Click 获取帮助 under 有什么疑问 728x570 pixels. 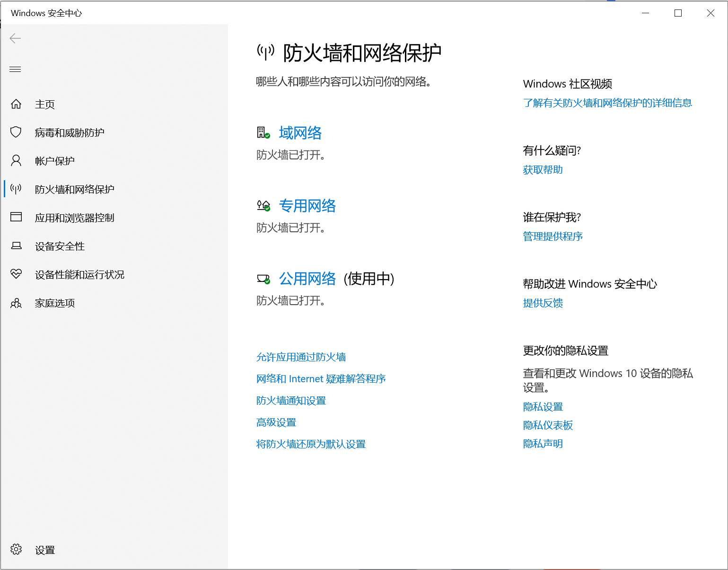click(542, 169)
